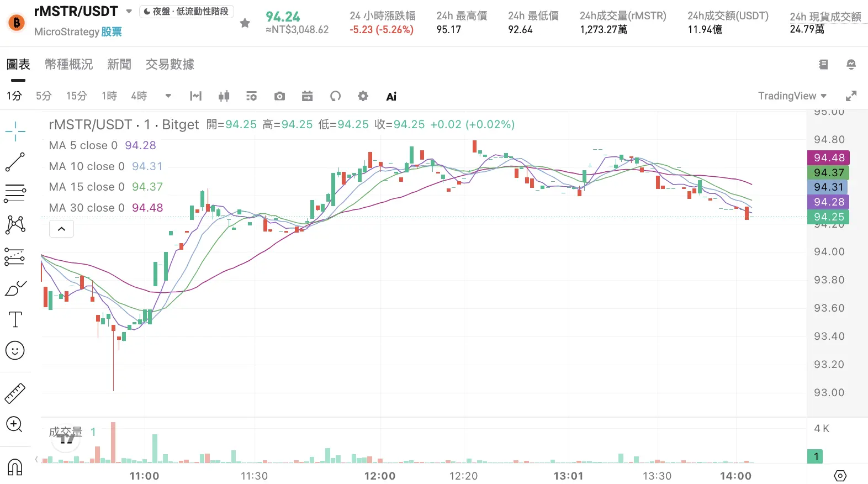
Task: Click the Ai analysis button
Action: click(x=391, y=97)
